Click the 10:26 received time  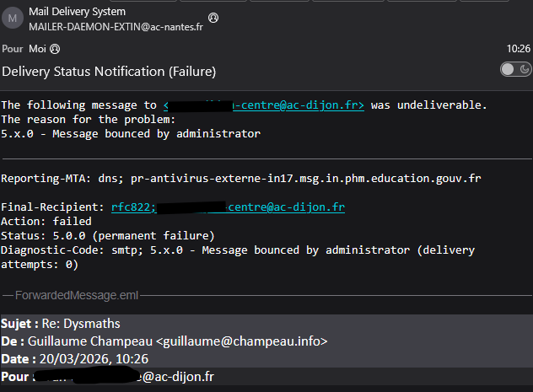[x=519, y=49]
